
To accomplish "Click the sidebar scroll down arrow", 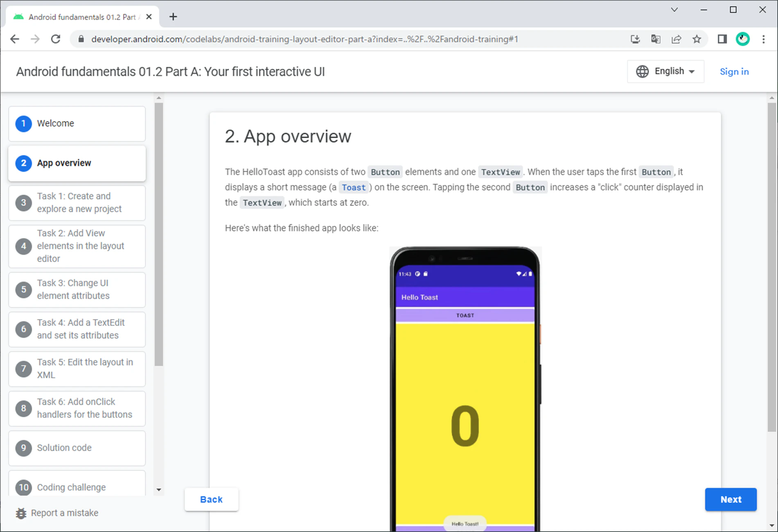I will pos(159,489).
